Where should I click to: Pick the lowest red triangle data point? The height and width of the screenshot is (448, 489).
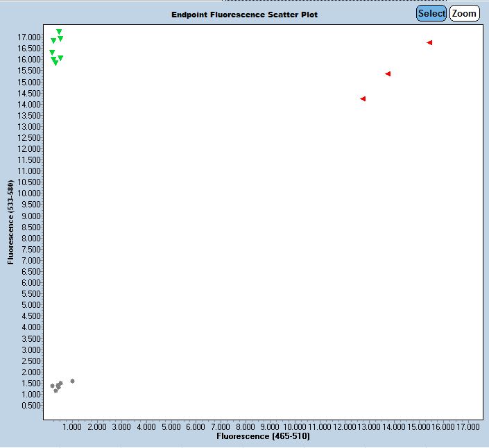click(x=363, y=98)
